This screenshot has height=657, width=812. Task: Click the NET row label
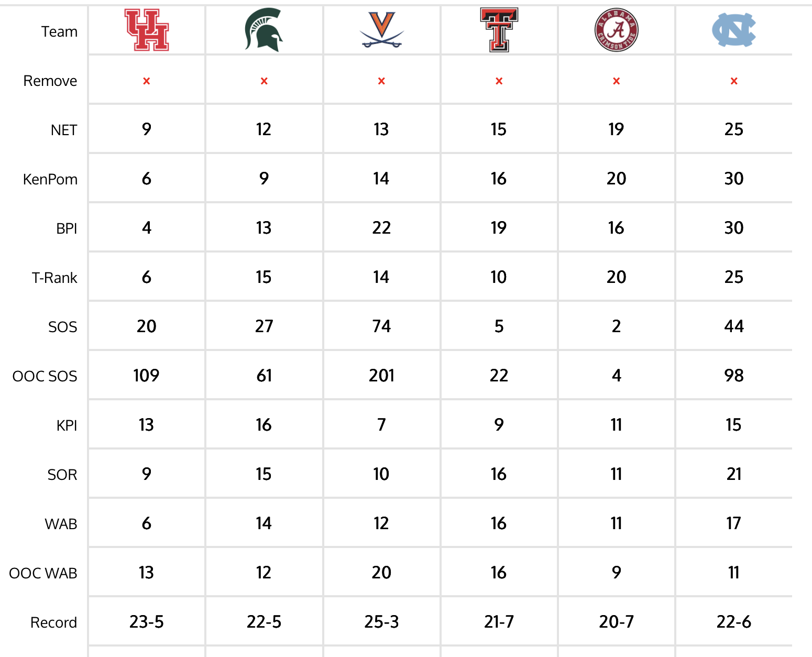(x=64, y=130)
